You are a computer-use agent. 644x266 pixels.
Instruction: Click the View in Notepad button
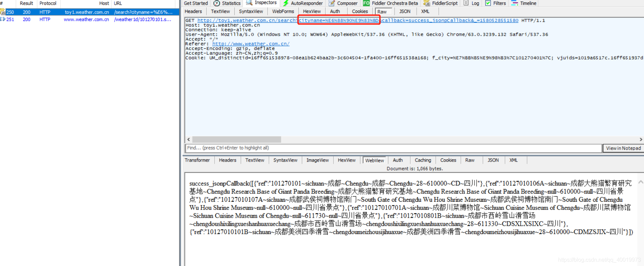(623, 148)
